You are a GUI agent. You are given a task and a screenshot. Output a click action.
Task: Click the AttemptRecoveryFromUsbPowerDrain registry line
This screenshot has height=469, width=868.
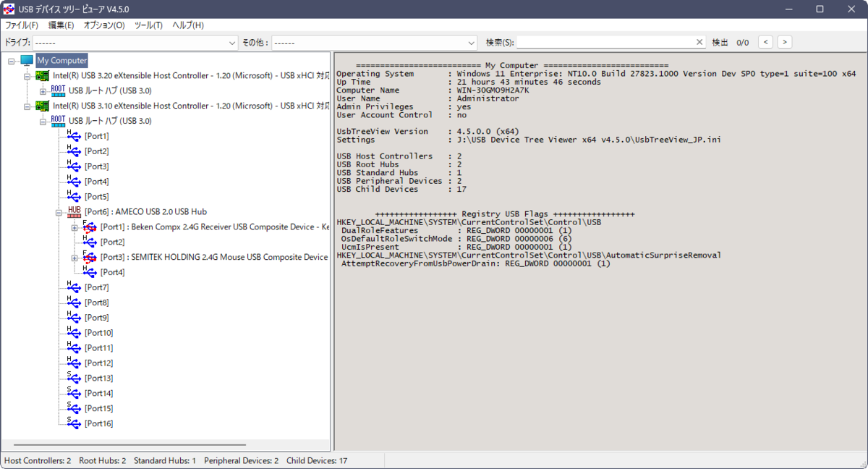[475, 263]
